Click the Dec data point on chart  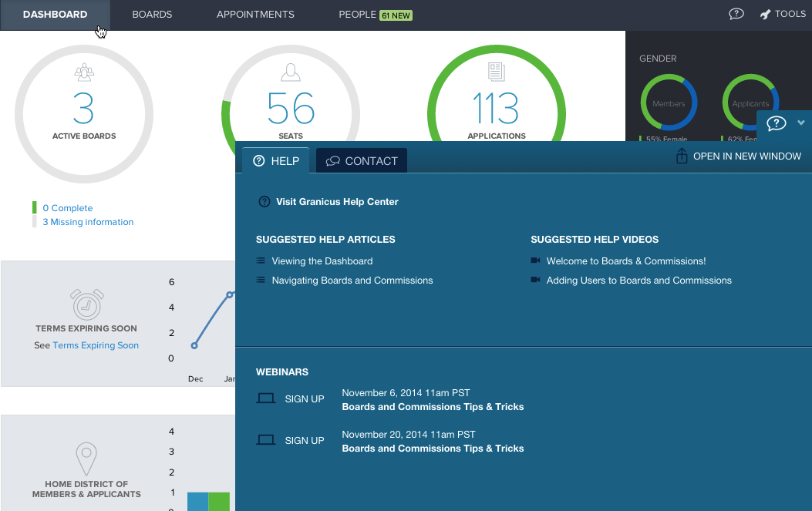click(194, 346)
